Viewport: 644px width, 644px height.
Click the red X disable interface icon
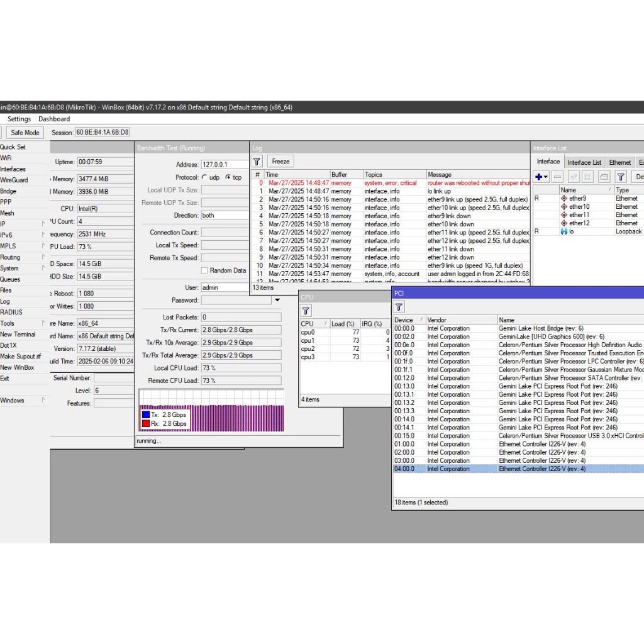(587, 178)
